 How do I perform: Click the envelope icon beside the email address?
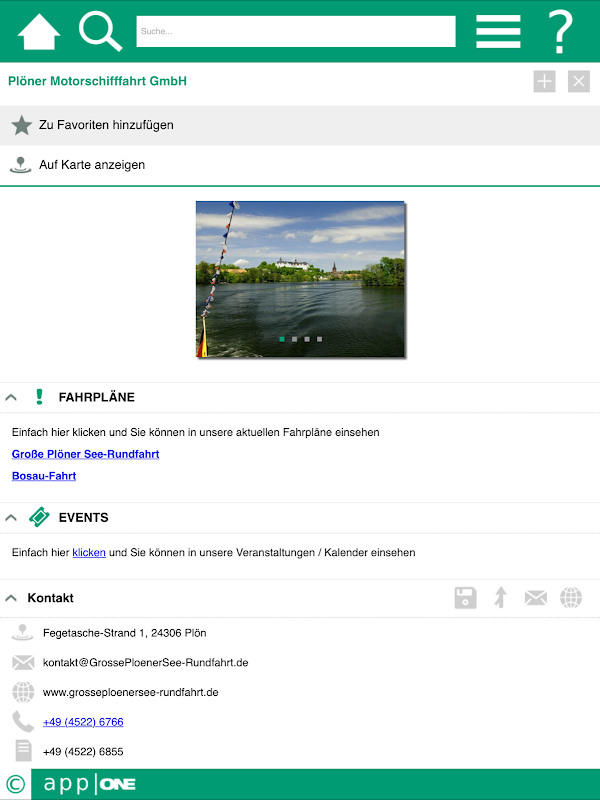pos(23,663)
